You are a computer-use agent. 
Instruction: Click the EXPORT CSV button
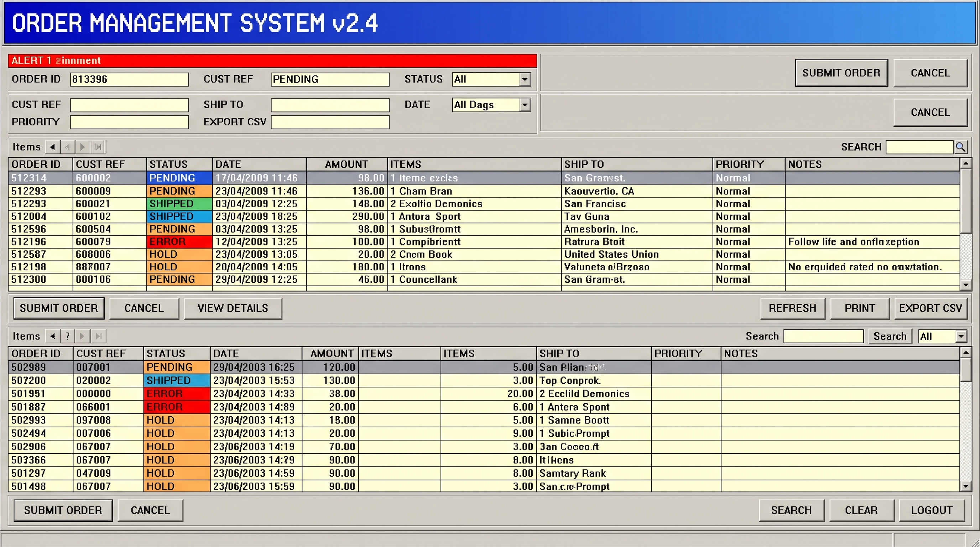[x=931, y=308]
